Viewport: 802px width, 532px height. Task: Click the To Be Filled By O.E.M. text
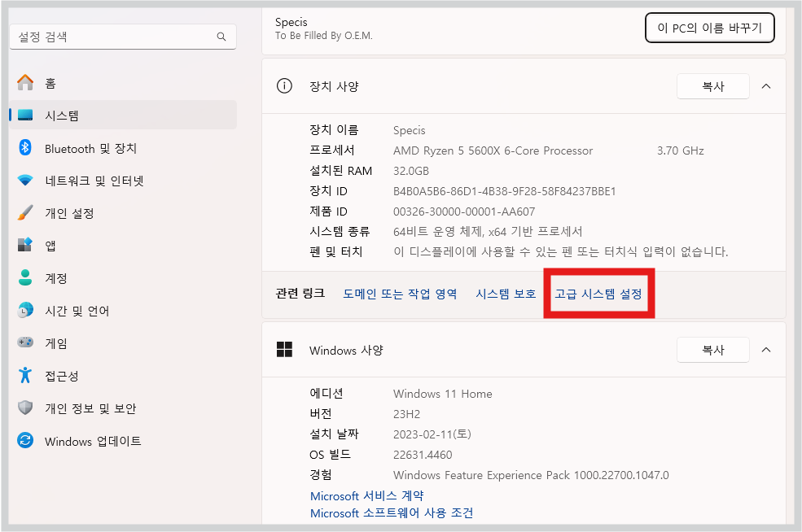click(324, 36)
